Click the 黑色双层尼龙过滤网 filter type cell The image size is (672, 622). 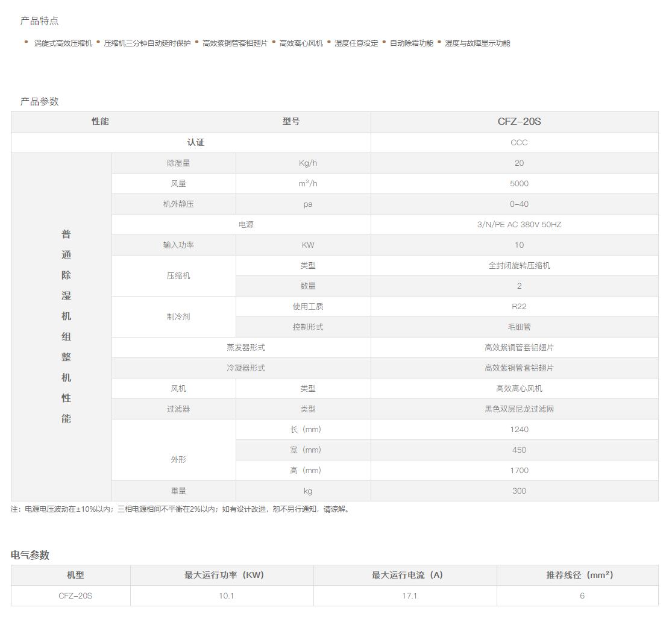[519, 409]
